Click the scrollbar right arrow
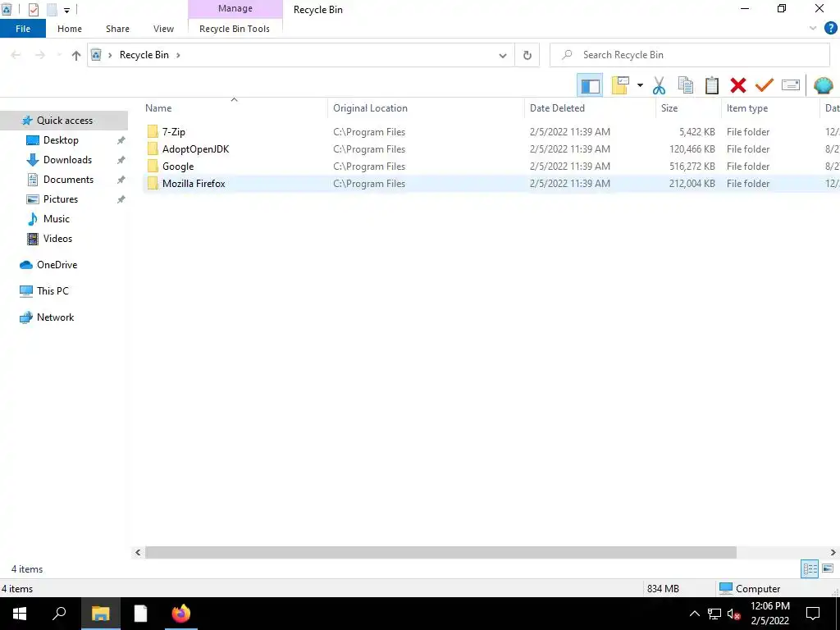The width and height of the screenshot is (840, 630). 833,552
